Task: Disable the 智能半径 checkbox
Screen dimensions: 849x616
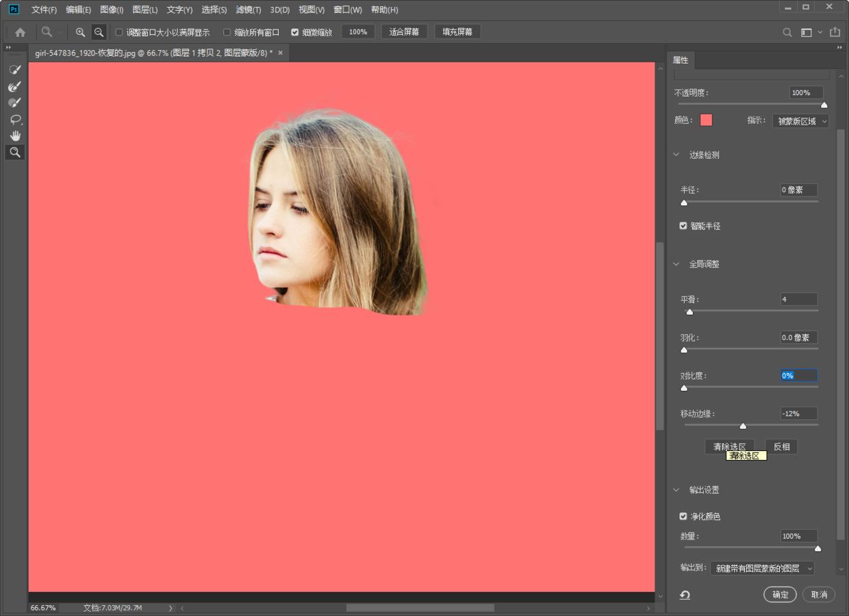Action: click(683, 226)
